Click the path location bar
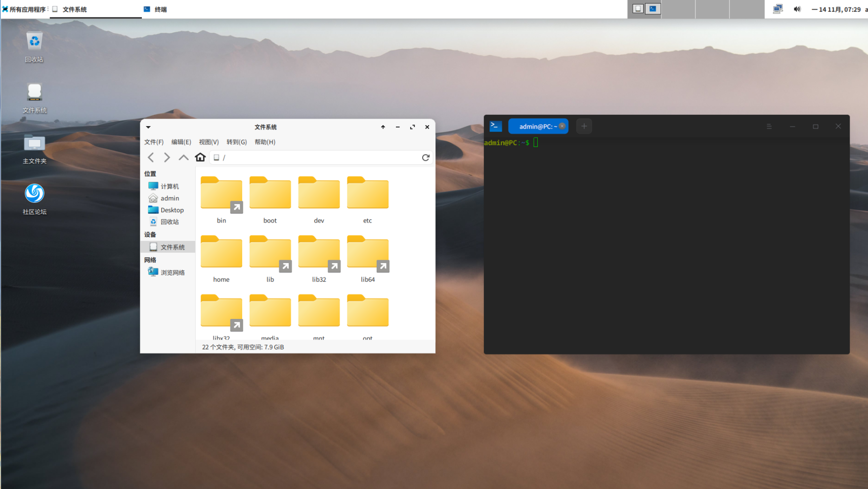The height and width of the screenshot is (489, 868). click(x=316, y=157)
